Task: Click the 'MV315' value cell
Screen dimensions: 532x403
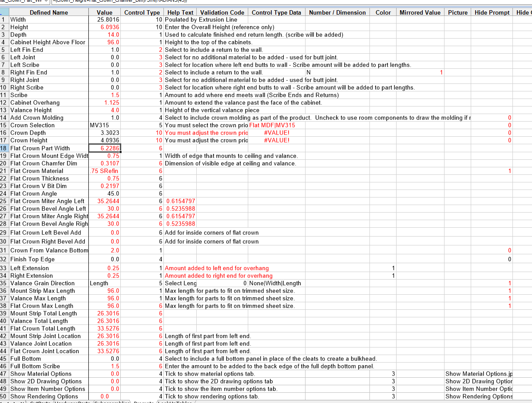Action: click(104, 125)
